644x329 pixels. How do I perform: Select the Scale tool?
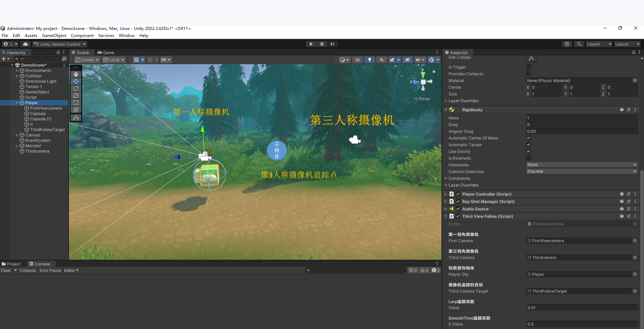pyautogui.click(x=76, y=95)
